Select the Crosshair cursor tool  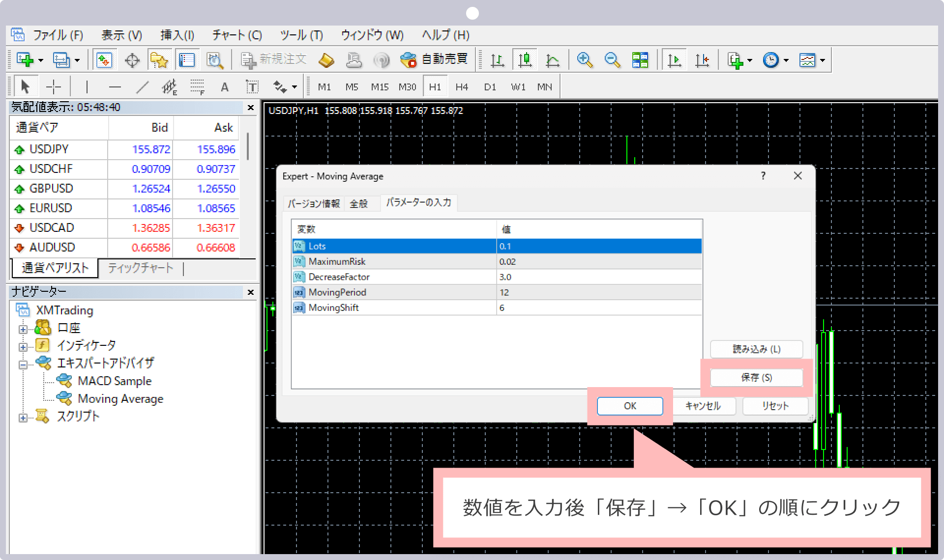[53, 87]
